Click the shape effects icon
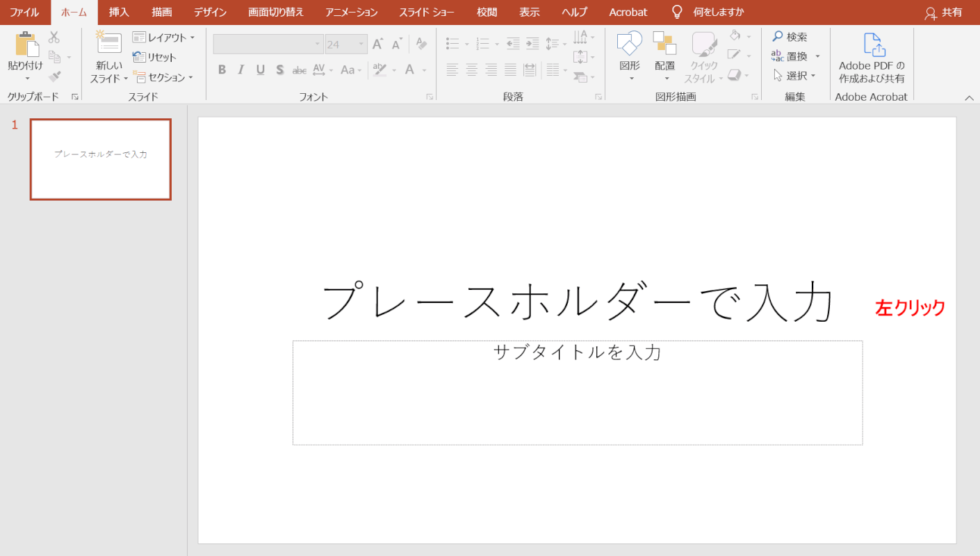 pyautogui.click(x=735, y=74)
